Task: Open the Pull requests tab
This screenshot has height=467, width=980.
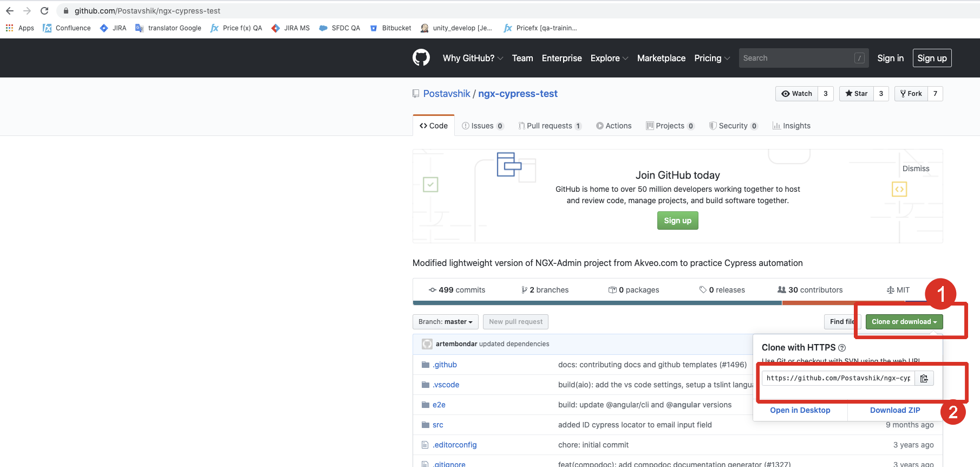Action: pyautogui.click(x=549, y=126)
